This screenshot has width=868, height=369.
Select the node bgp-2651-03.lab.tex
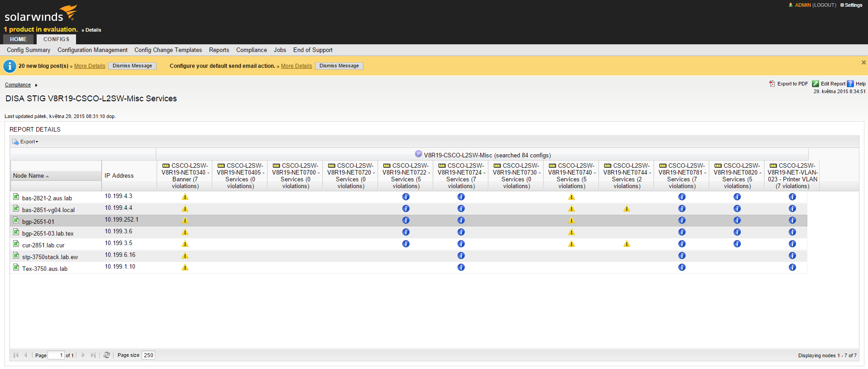pyautogui.click(x=48, y=234)
